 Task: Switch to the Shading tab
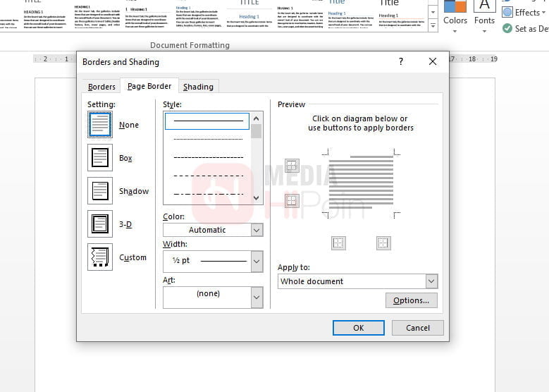click(x=198, y=87)
